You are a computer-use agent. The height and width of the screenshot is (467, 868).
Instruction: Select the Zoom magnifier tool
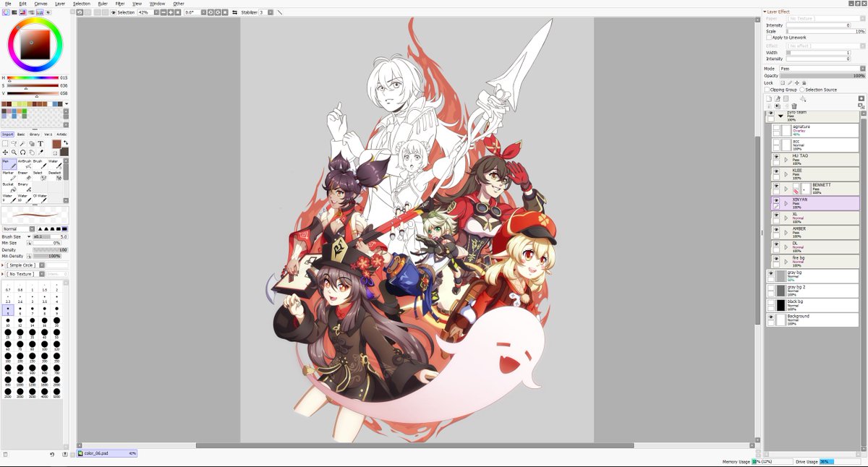click(14, 153)
